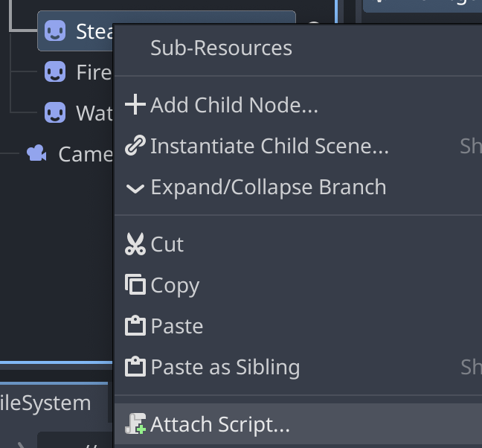
Task: Click the chain-link Instantiate Child Scene icon
Action: [135, 147]
